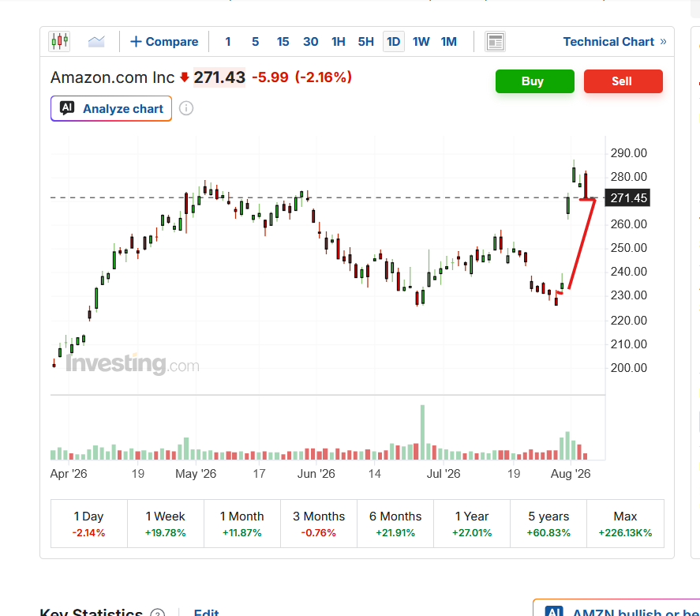Select the Max range tab
Viewport: 700px width, 616px height.
(625, 524)
